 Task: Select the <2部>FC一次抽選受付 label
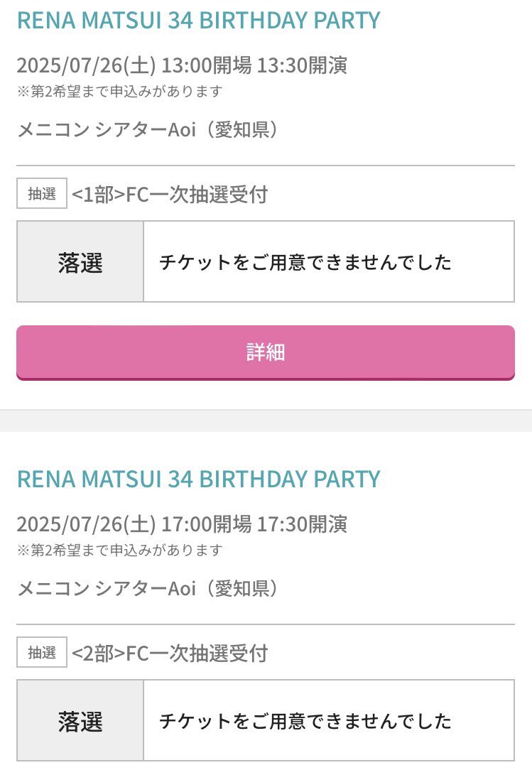[x=170, y=653]
